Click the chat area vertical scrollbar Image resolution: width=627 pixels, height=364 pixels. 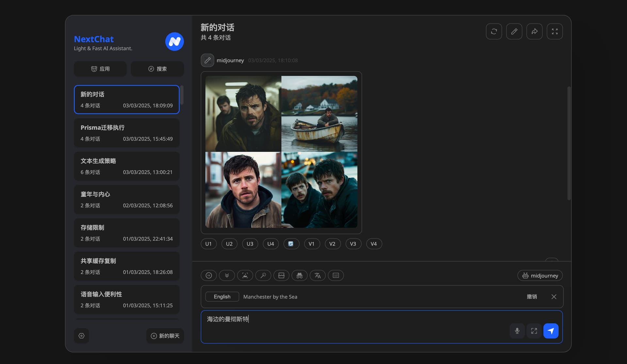coord(569,144)
